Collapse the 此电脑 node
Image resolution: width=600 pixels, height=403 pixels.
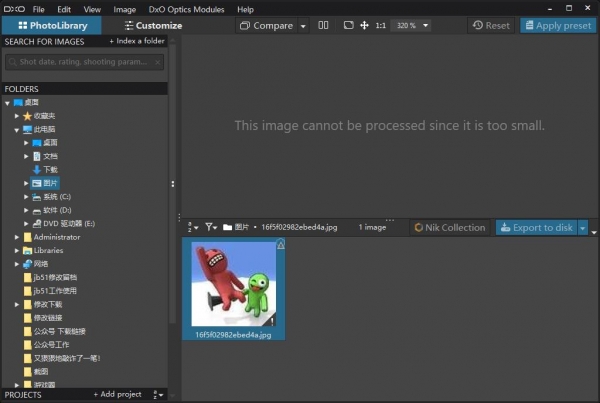click(16, 130)
